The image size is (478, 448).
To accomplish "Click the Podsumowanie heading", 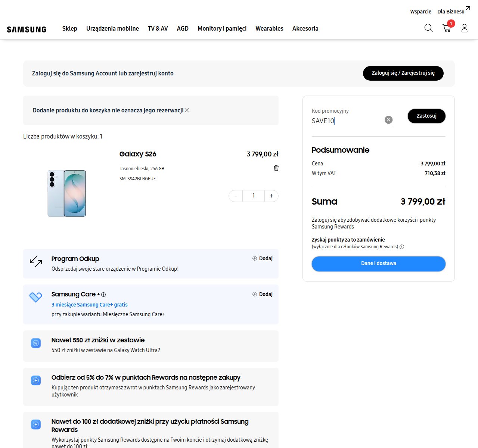I will (341, 150).
